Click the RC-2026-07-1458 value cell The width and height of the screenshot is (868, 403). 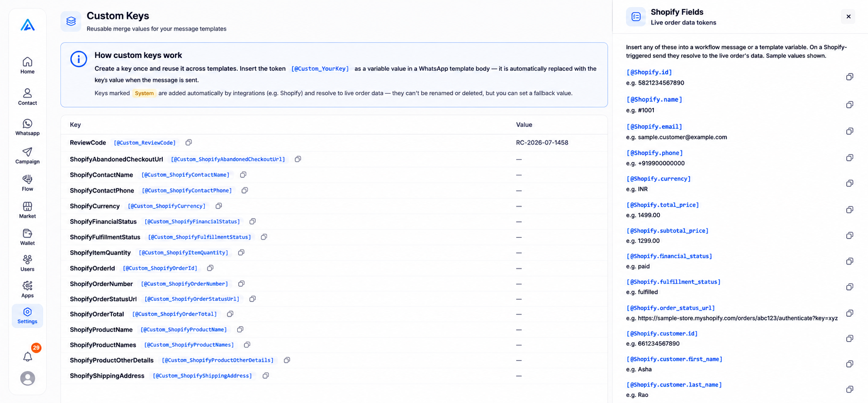tap(542, 143)
